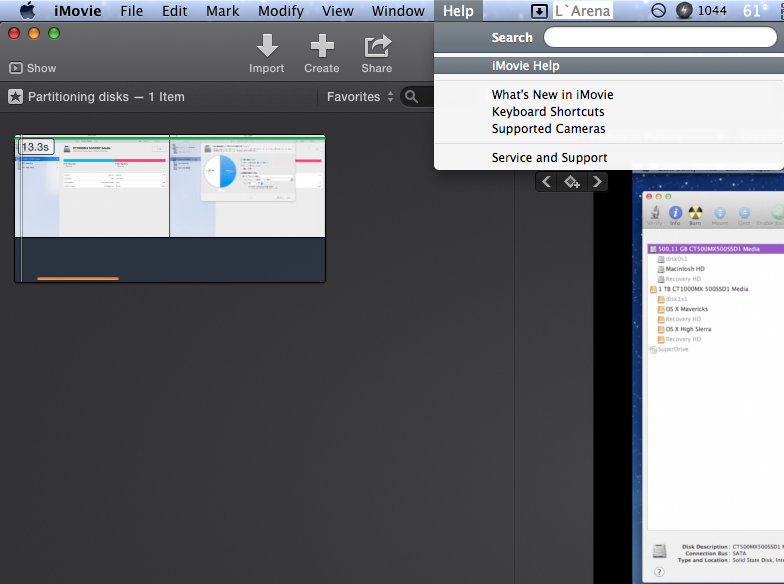The width and height of the screenshot is (784, 584).
Task: Click Burn icon in Disk Utility
Action: click(x=695, y=215)
